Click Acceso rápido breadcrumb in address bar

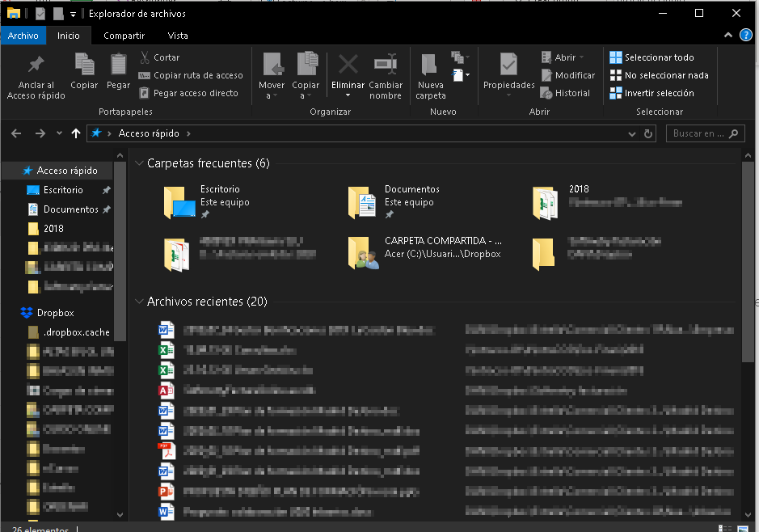pyautogui.click(x=149, y=133)
